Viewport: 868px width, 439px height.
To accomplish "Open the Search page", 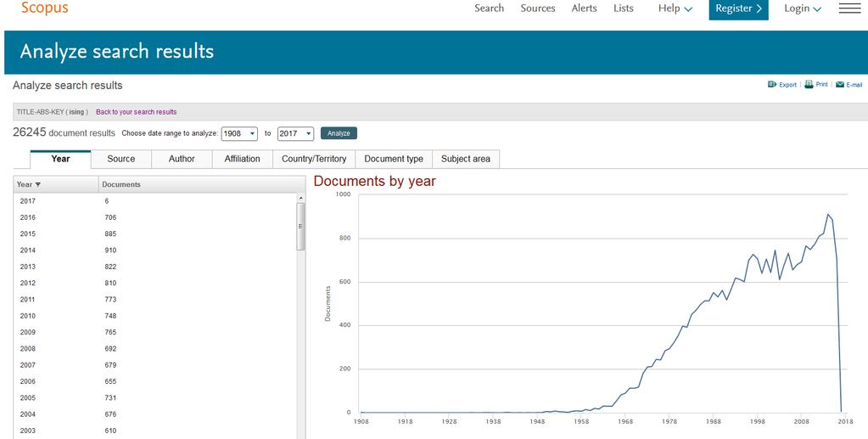I will pyautogui.click(x=490, y=8).
